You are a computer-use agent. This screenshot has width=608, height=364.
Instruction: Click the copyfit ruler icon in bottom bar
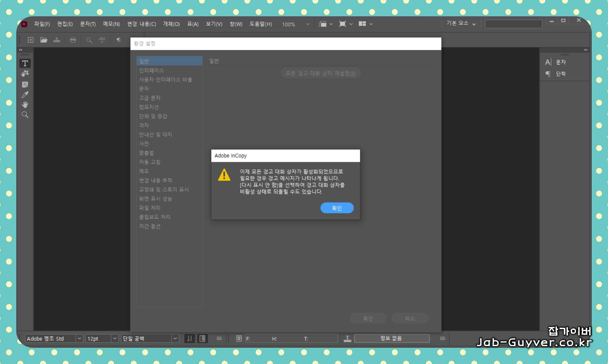click(x=347, y=338)
